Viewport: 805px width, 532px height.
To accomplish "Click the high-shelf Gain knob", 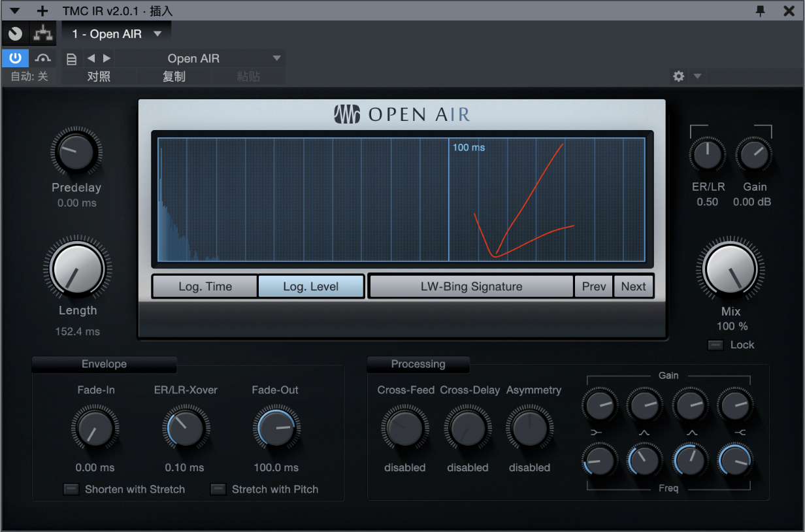I will pyautogui.click(x=734, y=405).
